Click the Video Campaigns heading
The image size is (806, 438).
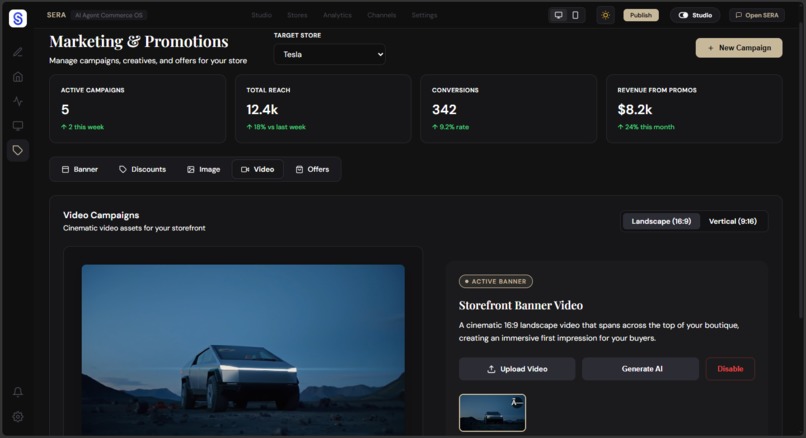point(101,215)
